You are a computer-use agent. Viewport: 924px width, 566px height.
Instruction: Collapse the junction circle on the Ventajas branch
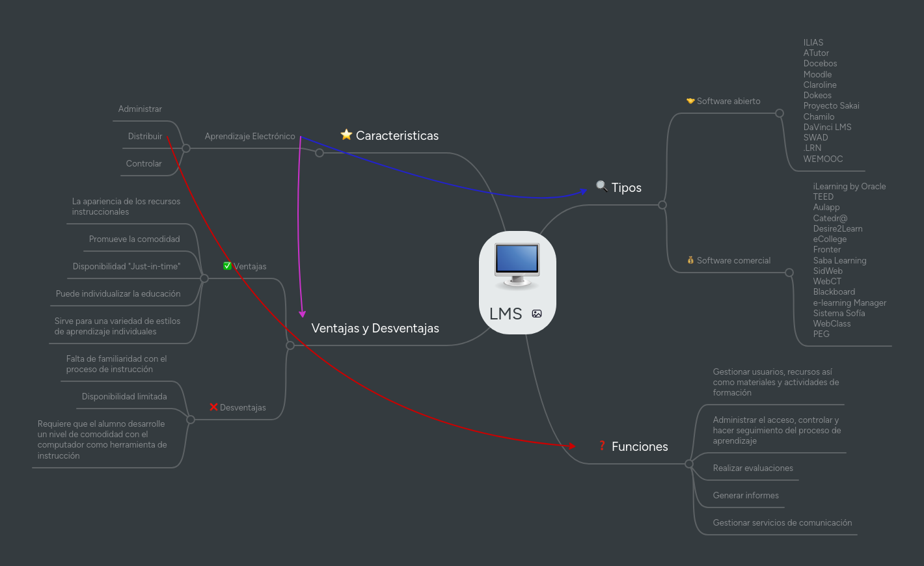coord(204,278)
